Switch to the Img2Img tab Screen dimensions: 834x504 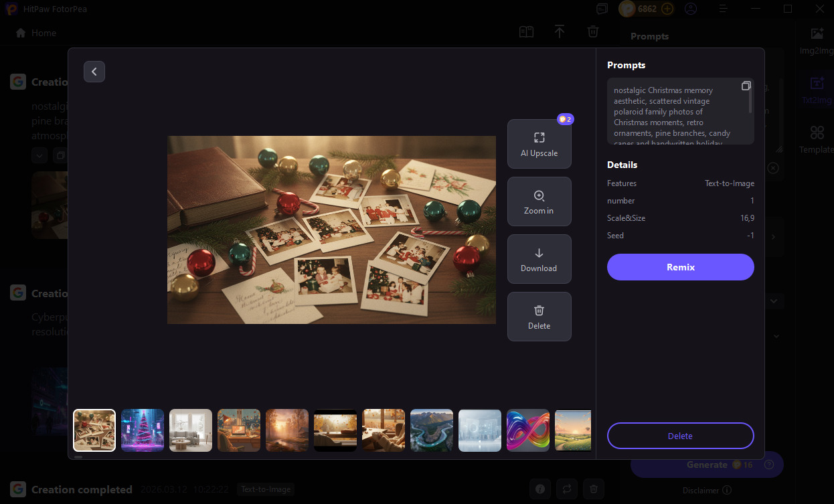pos(817,41)
